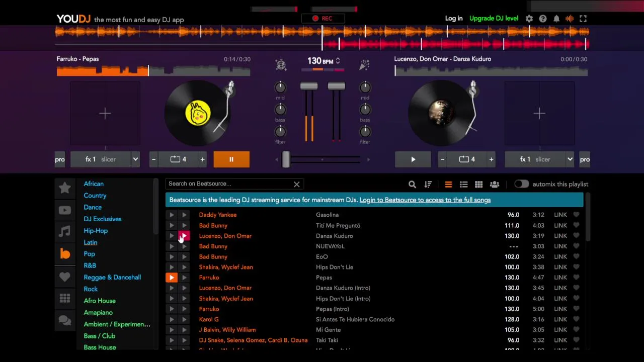Click left deck volume fader
The image size is (644, 362).
point(309,86)
